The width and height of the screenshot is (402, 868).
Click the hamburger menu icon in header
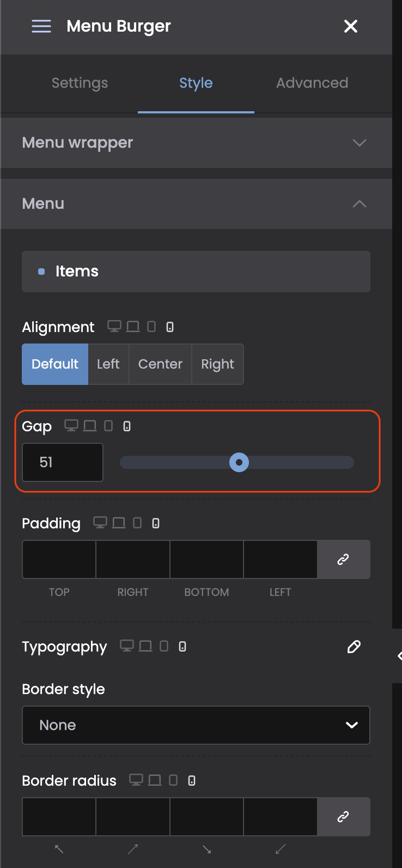click(x=41, y=26)
